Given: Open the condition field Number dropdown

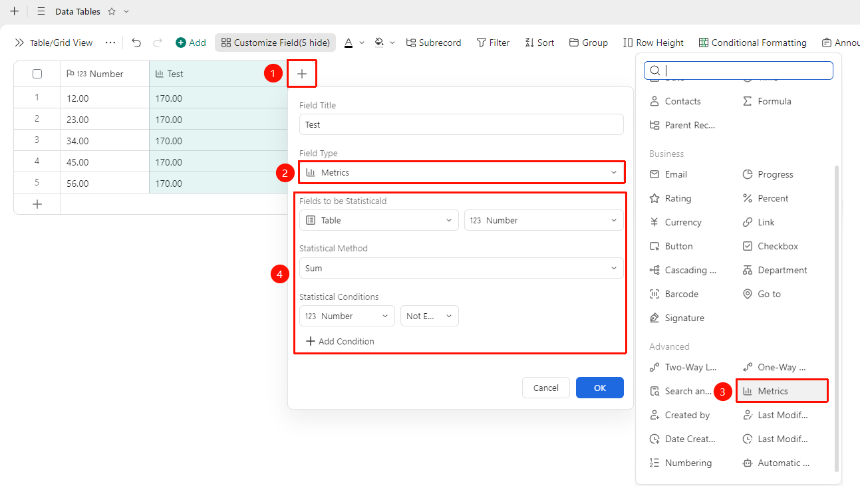Looking at the screenshot, I should (347, 316).
